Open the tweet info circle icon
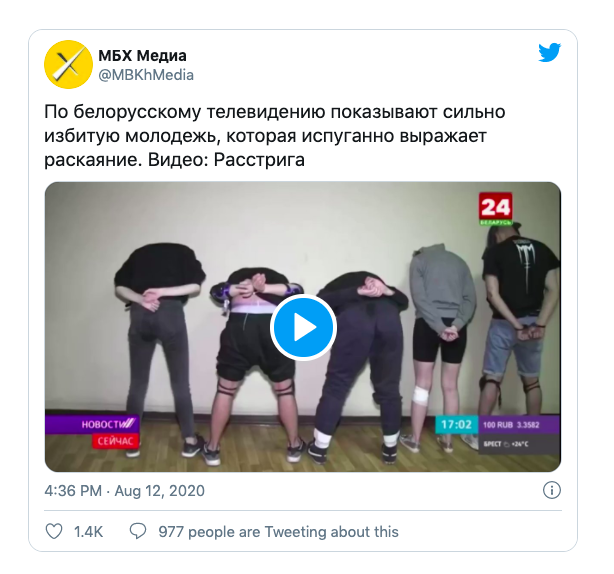The image size is (614, 574). [552, 490]
